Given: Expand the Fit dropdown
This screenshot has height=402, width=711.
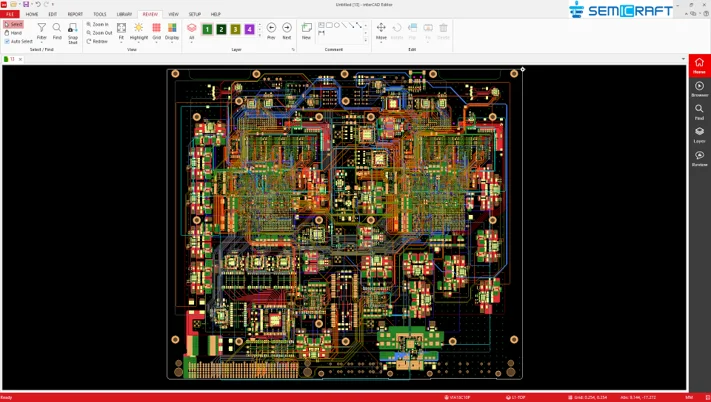Looking at the screenshot, I should (121, 42).
